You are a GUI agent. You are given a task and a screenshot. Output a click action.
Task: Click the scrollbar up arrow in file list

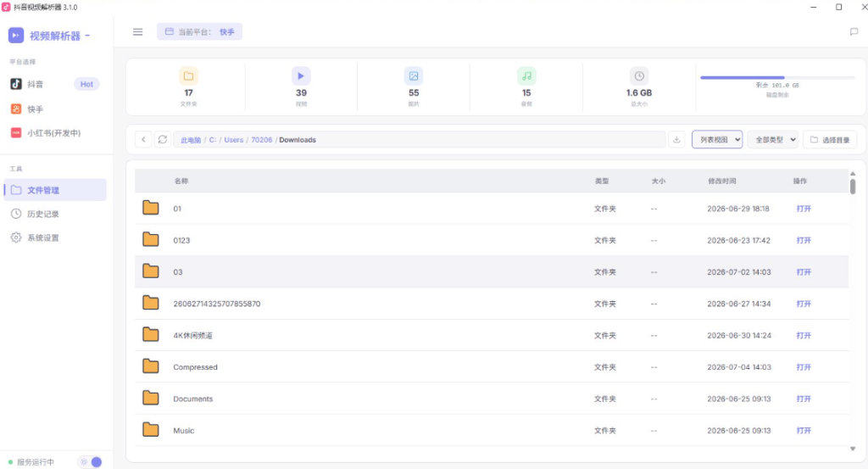click(853, 173)
